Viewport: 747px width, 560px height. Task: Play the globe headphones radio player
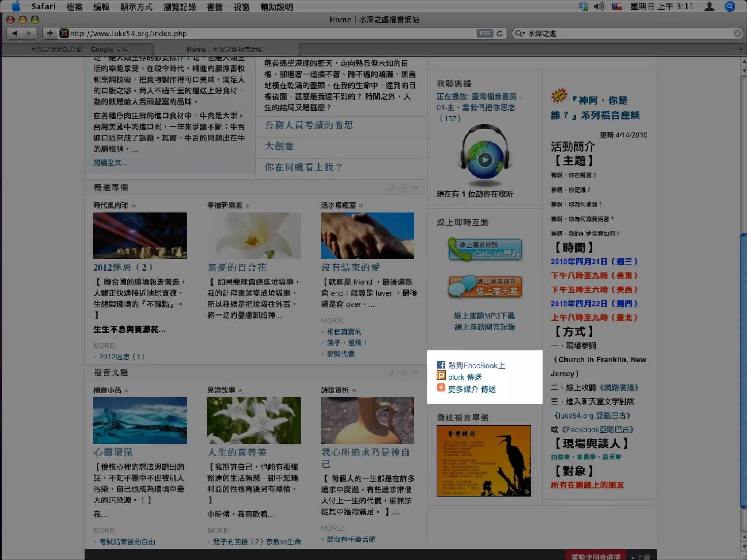click(485, 160)
